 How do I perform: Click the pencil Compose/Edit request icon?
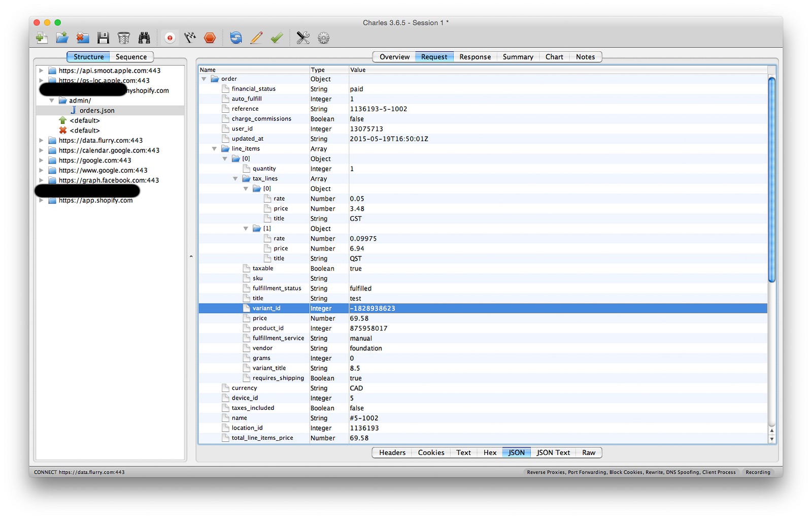257,38
